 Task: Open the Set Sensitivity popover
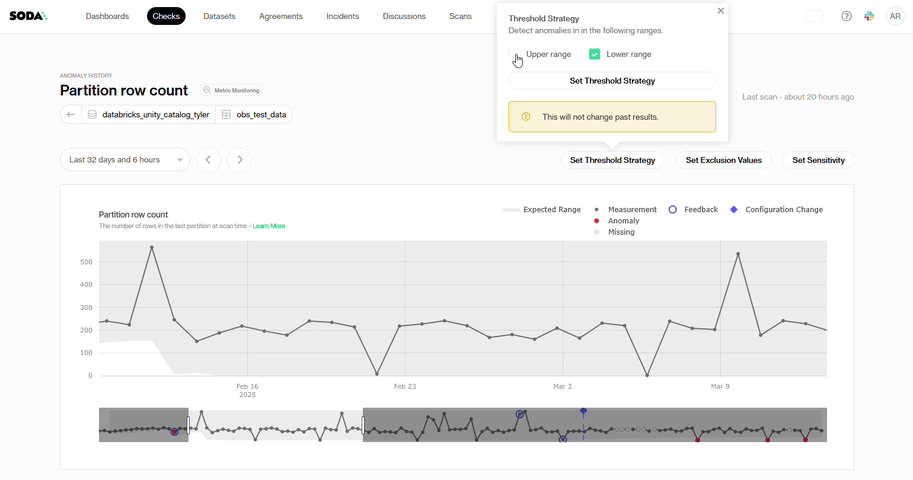tap(818, 160)
